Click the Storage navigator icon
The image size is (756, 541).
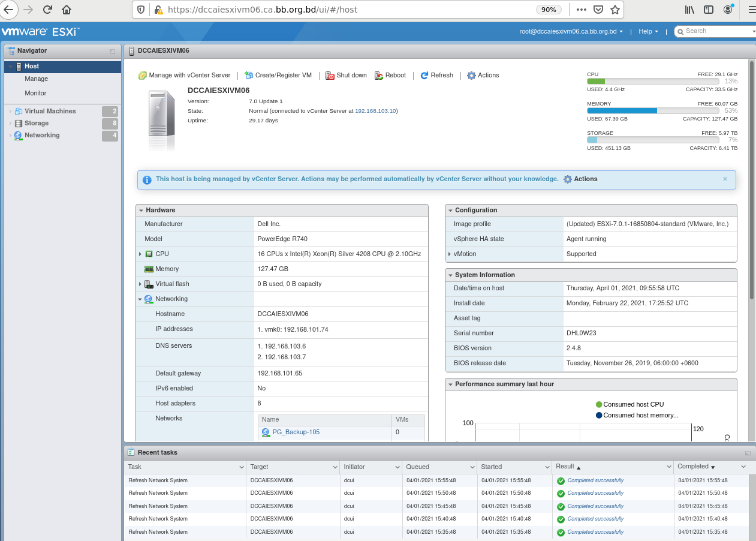19,124
